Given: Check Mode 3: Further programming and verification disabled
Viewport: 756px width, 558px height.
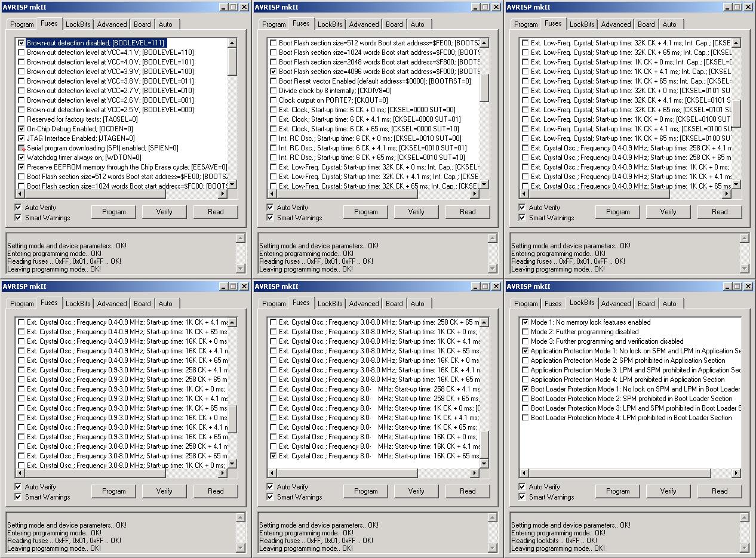Looking at the screenshot, I should 525,341.
